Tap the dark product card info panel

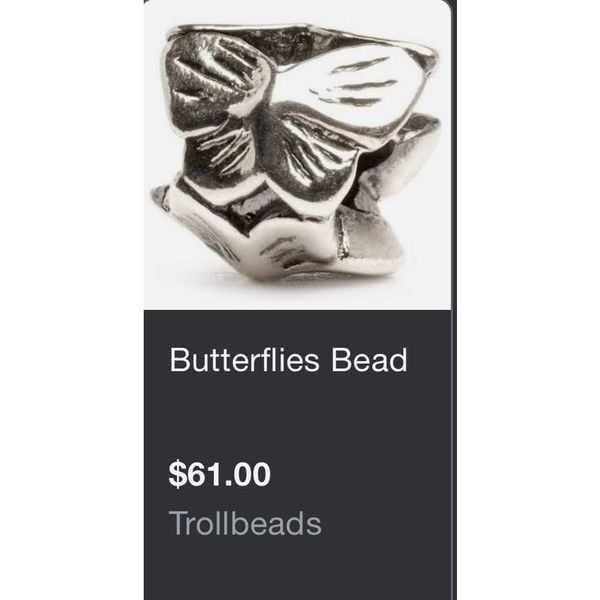[x=297, y=455]
